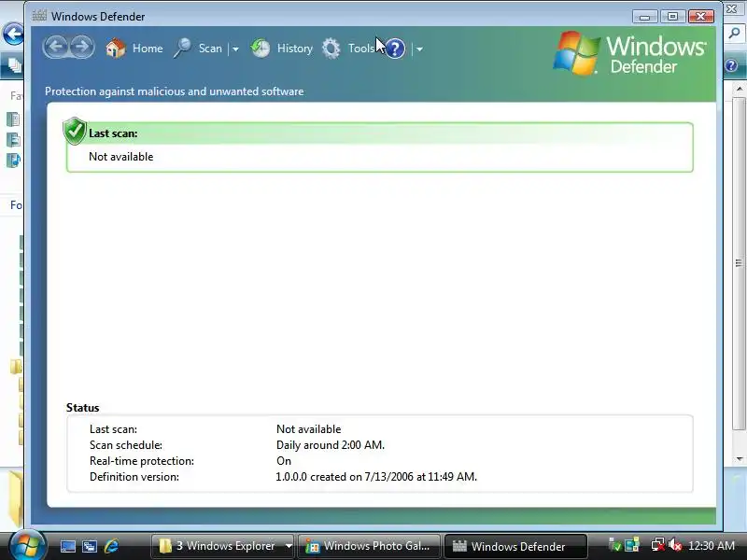The image size is (747, 560).
Task: Start a scan via Scan label
Action: point(210,49)
